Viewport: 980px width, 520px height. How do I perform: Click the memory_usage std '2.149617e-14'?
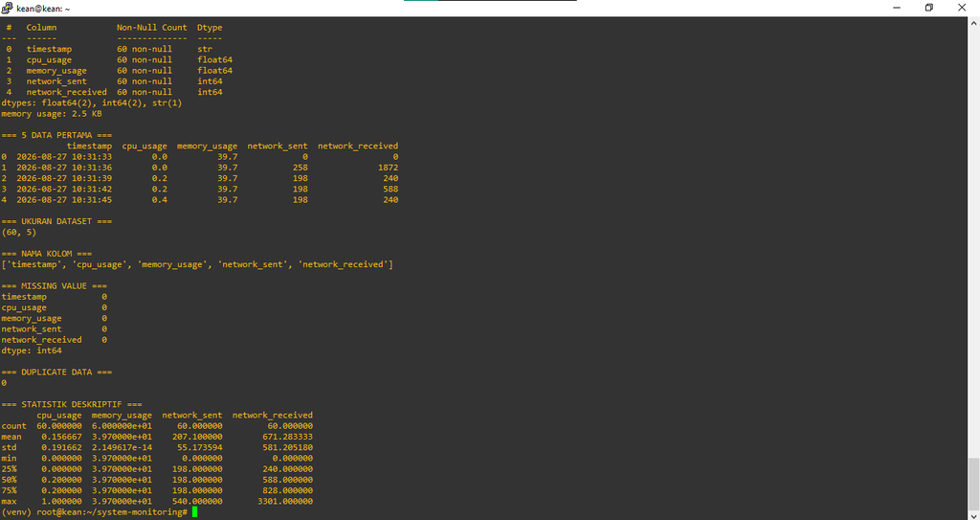point(122,448)
